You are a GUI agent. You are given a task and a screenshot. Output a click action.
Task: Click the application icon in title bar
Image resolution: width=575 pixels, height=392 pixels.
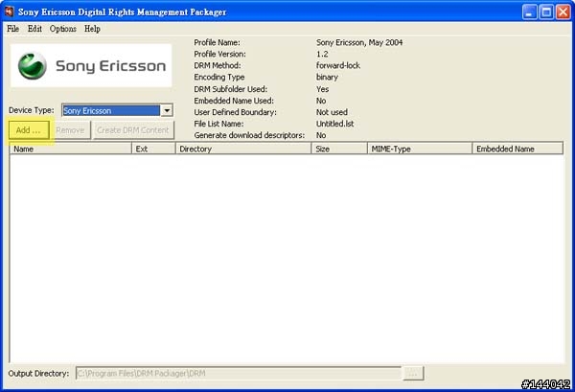(x=10, y=12)
